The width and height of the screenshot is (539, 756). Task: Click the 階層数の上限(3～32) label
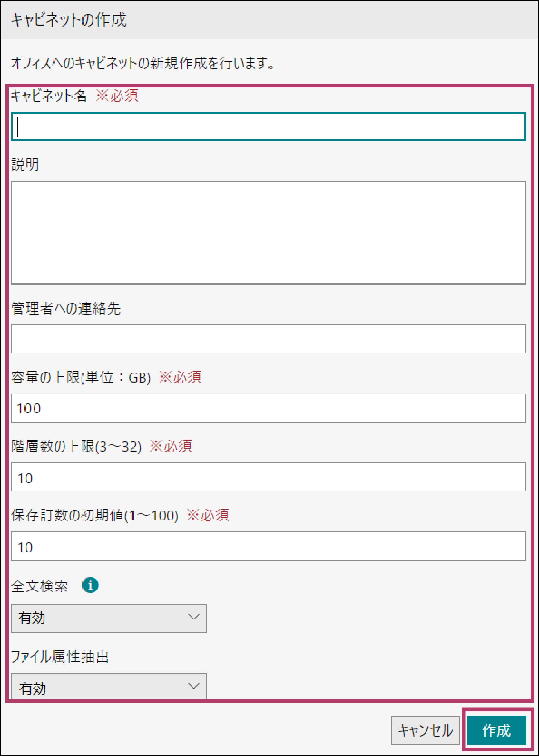(x=76, y=446)
